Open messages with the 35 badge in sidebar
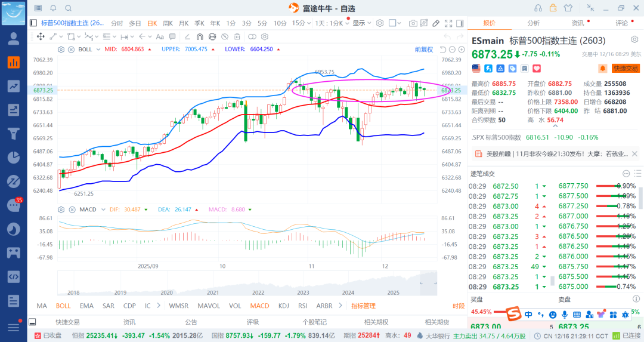The height and width of the screenshot is (342, 644). tap(14, 204)
